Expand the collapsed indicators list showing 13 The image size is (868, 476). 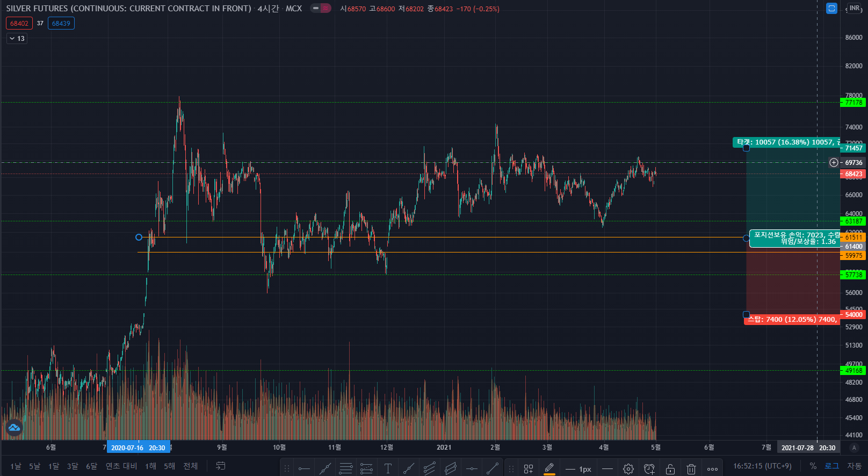coord(17,38)
